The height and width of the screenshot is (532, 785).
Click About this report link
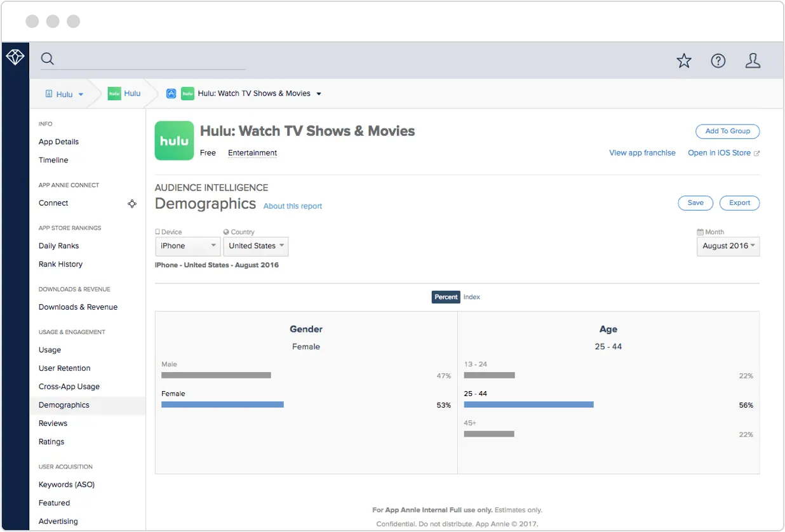293,206
